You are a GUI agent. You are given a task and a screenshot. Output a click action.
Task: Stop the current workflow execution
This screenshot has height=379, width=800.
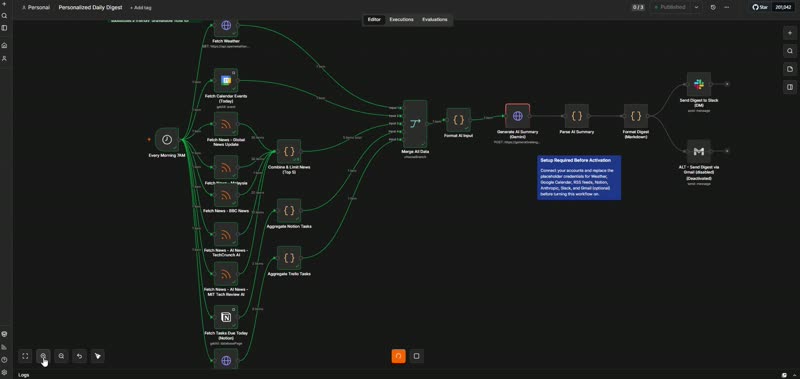click(416, 356)
